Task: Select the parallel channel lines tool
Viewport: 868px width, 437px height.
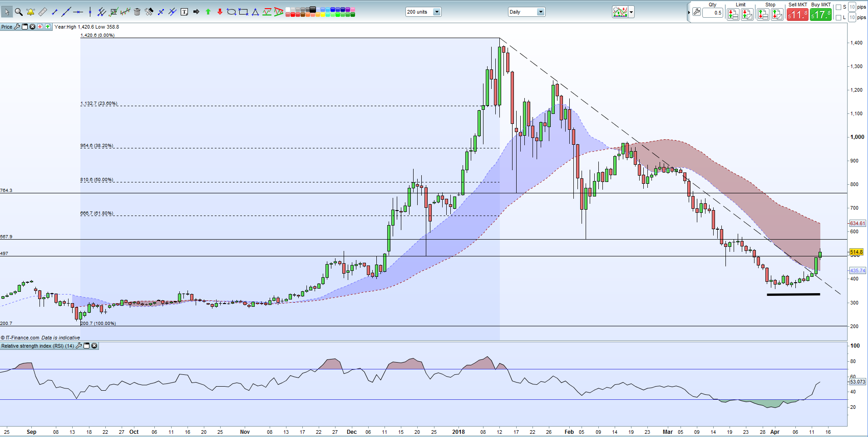Action: coord(102,12)
